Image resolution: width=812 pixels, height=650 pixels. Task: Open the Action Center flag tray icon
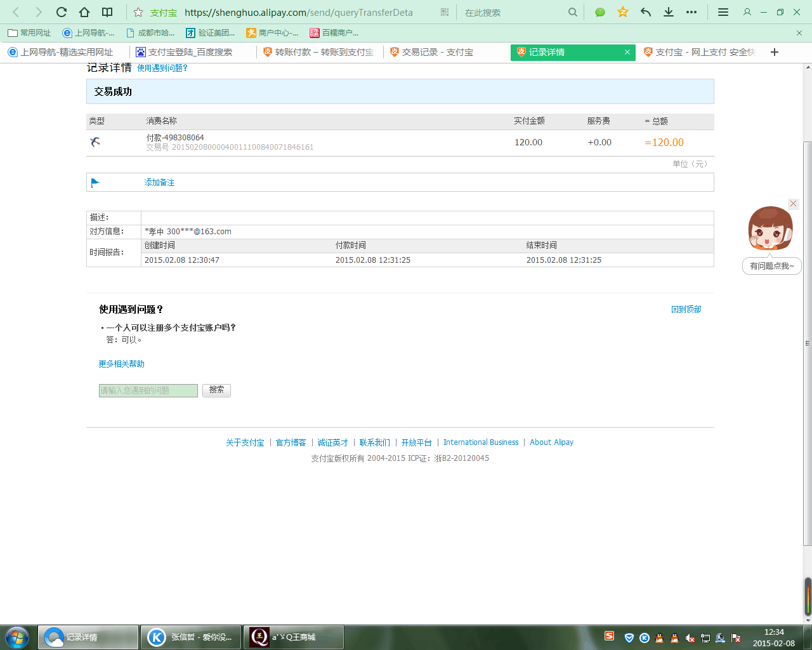tap(736, 638)
